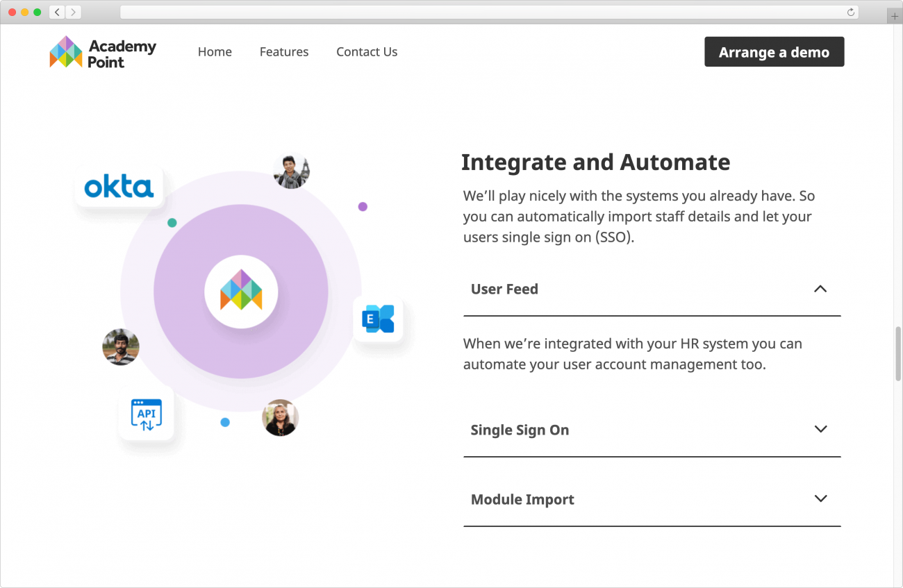
Task: Click the bearded man's profile photo
Action: [x=121, y=346]
